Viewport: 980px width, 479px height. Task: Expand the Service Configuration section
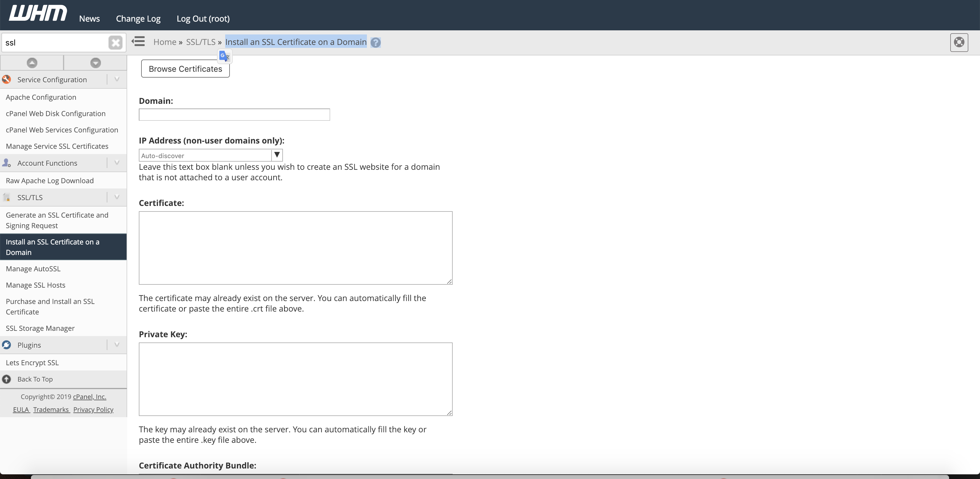click(116, 79)
